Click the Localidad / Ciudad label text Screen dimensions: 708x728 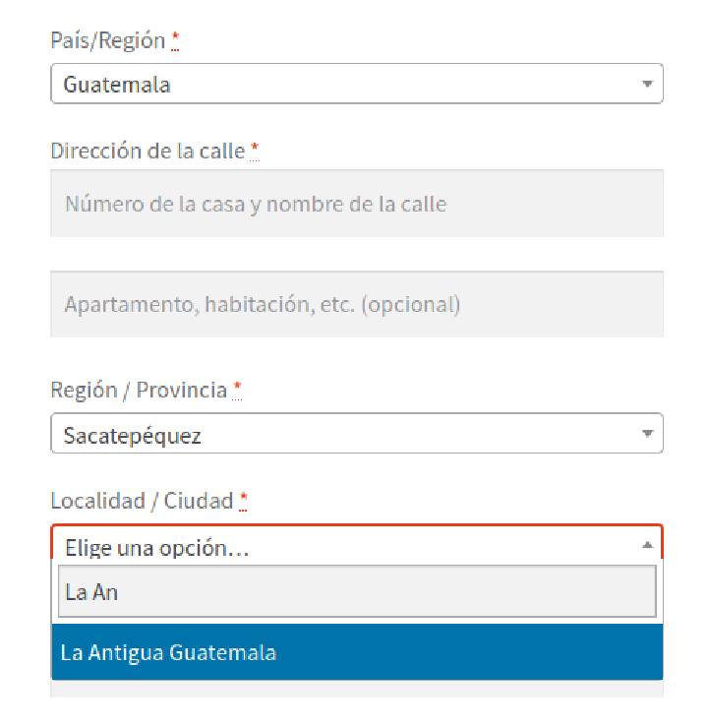[142, 502]
